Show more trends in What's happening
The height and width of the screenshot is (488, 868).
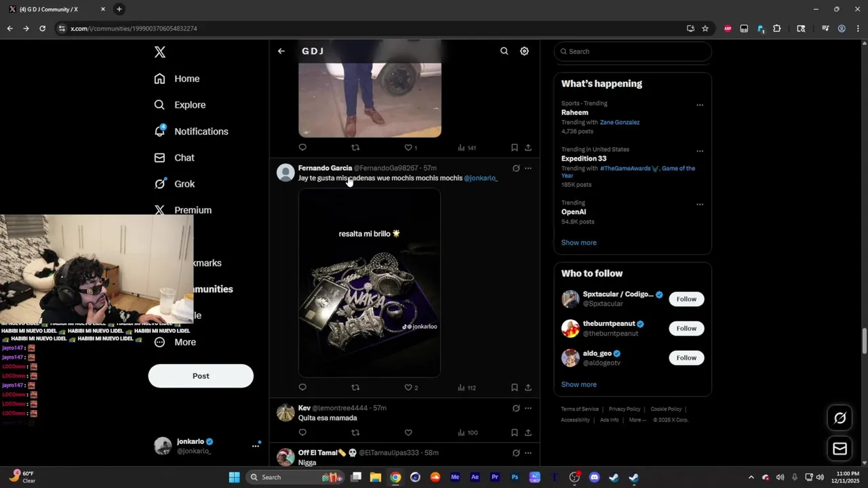click(x=578, y=243)
